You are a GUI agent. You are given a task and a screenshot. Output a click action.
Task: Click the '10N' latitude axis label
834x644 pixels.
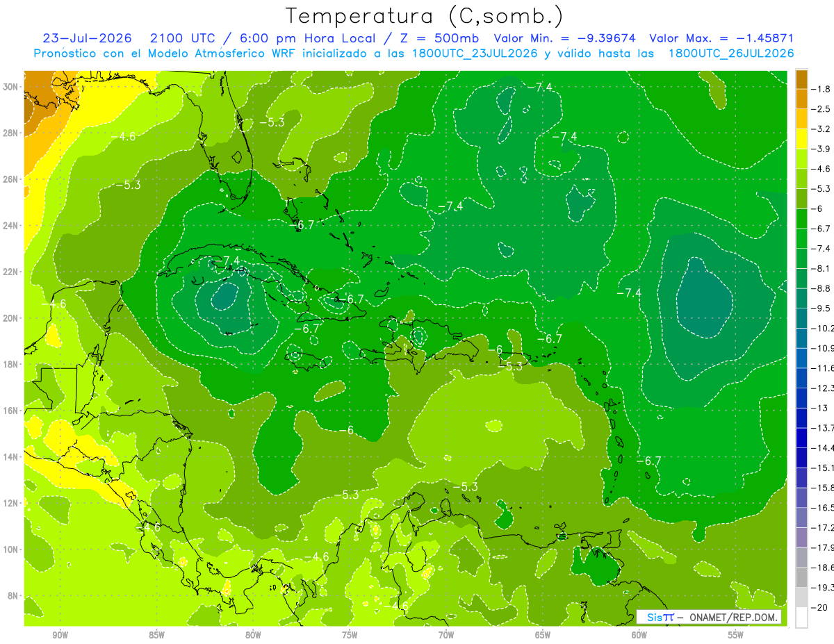(12, 549)
